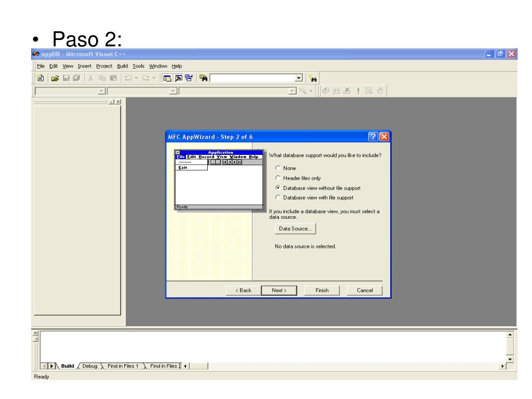Open the Undo history dropdown arrow
The image size is (532, 399).
coord(137,78)
